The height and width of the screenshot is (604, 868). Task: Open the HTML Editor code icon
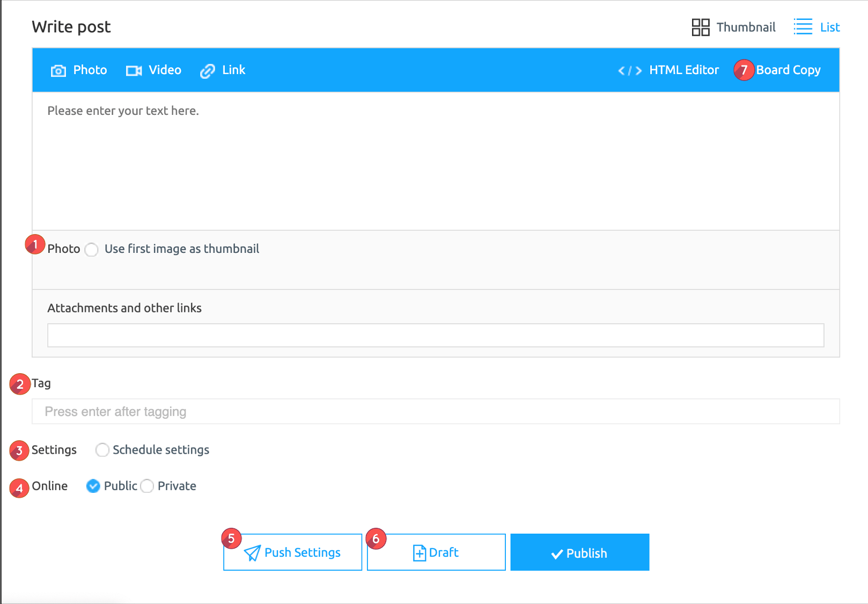tap(630, 71)
